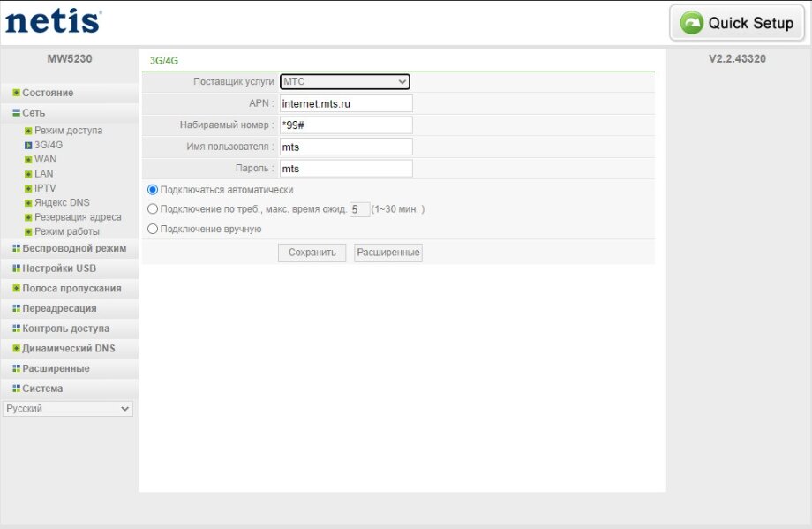The width and height of the screenshot is (812, 529).
Task: Click the icon beside Состояние
Action: (17, 93)
